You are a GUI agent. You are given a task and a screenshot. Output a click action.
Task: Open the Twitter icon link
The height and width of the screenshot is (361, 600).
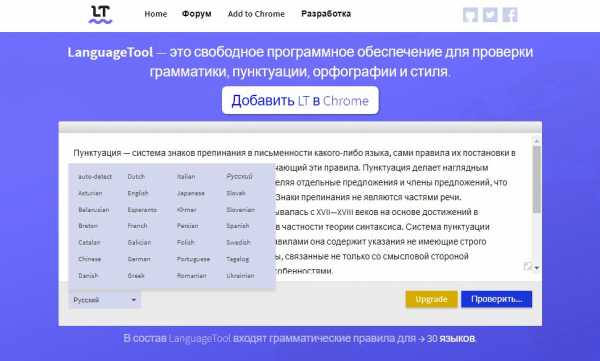pyautogui.click(x=490, y=15)
